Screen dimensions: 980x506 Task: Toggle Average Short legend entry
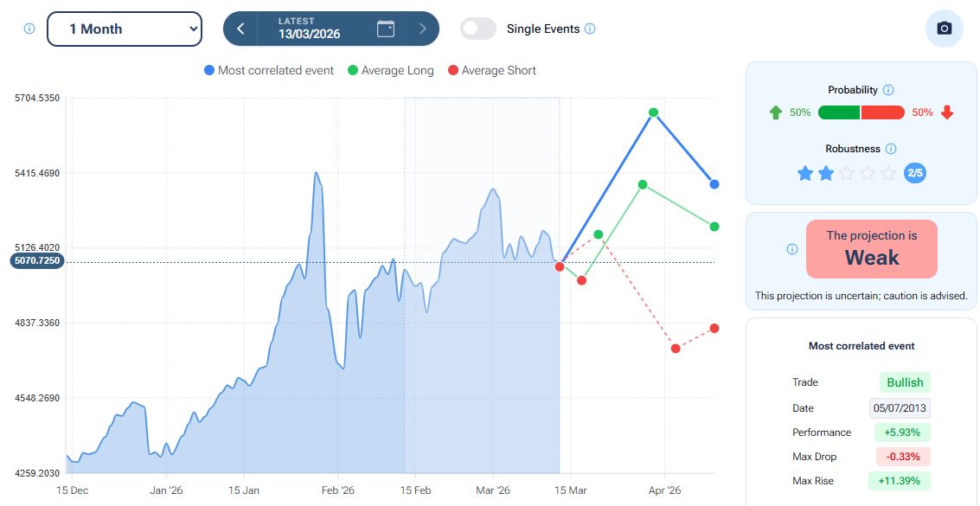tap(492, 71)
